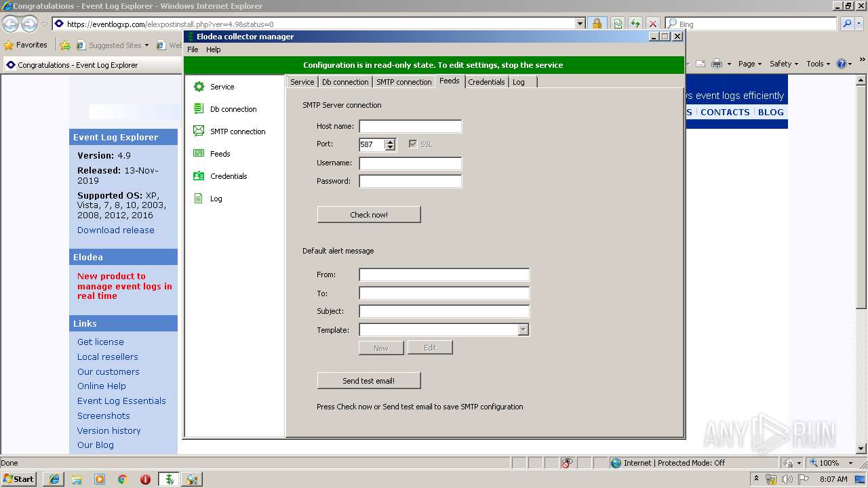Open the IE Page menu dropdown

(x=749, y=64)
